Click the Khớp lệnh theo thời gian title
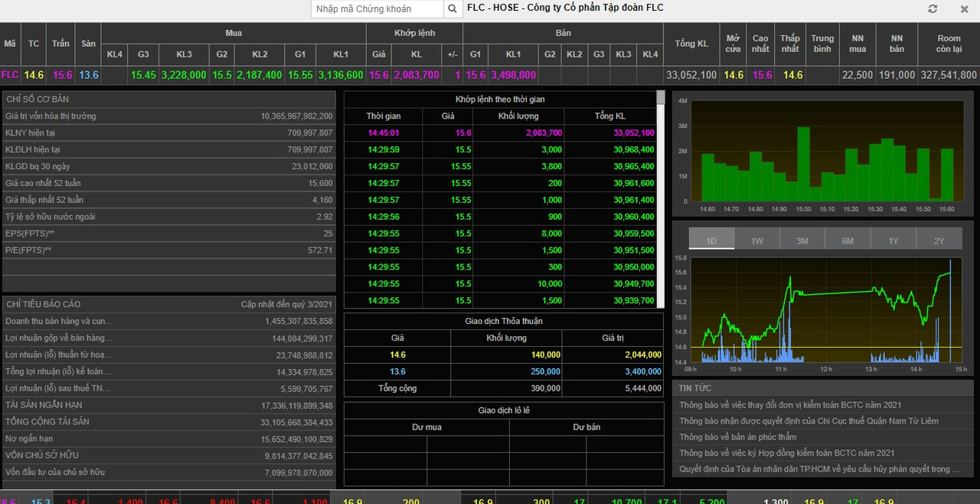 pos(500,100)
